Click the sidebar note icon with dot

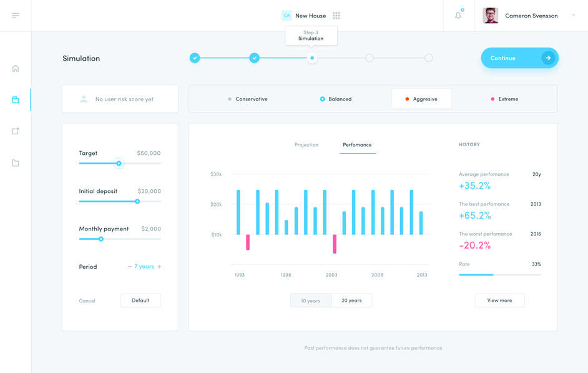pos(16,131)
